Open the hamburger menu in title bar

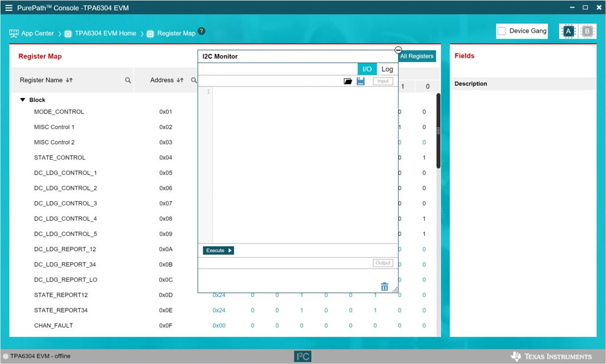pos(9,8)
